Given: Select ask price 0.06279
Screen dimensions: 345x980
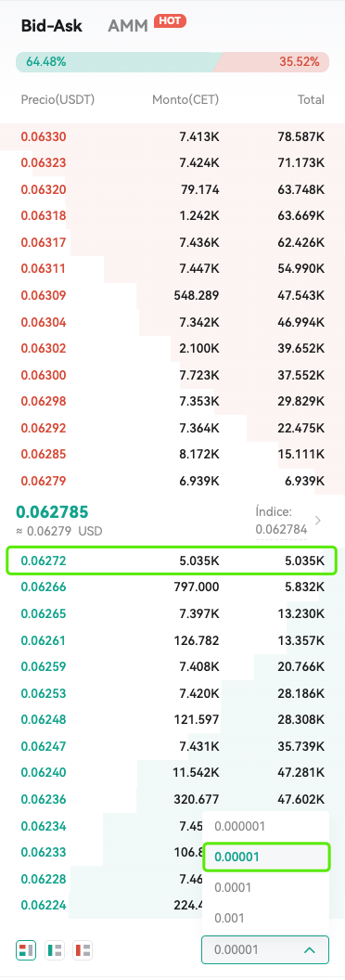Looking at the screenshot, I should coord(43,482).
